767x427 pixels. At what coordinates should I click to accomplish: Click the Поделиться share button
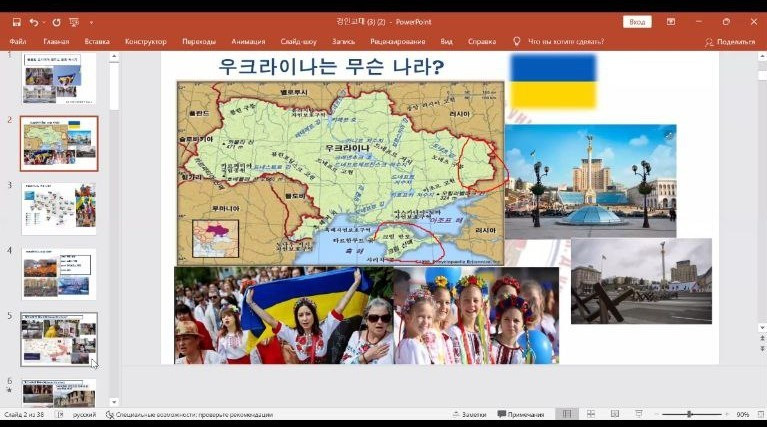731,42
